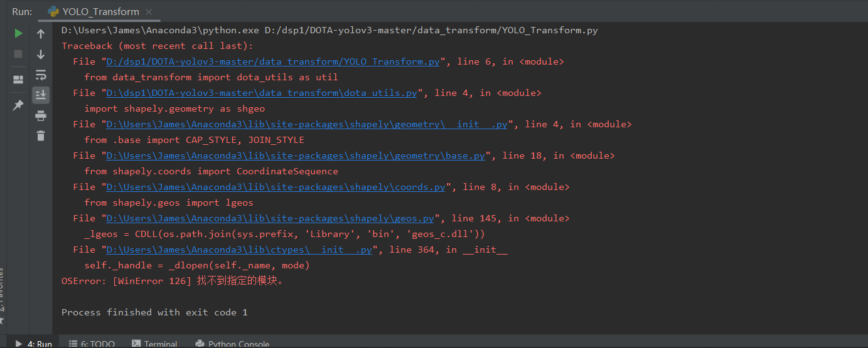Click the Print console output icon
This screenshot has width=868, height=348.
click(41, 115)
